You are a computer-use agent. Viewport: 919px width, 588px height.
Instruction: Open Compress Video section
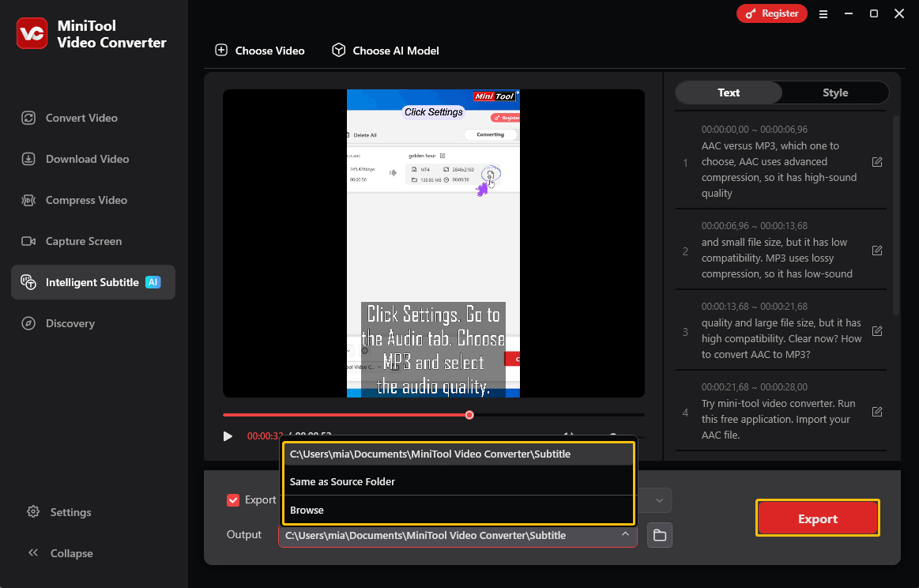point(86,200)
